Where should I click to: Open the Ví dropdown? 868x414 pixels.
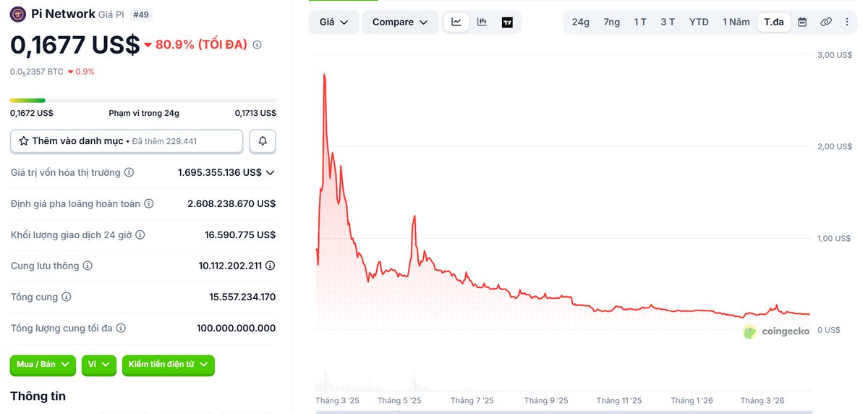pos(99,365)
